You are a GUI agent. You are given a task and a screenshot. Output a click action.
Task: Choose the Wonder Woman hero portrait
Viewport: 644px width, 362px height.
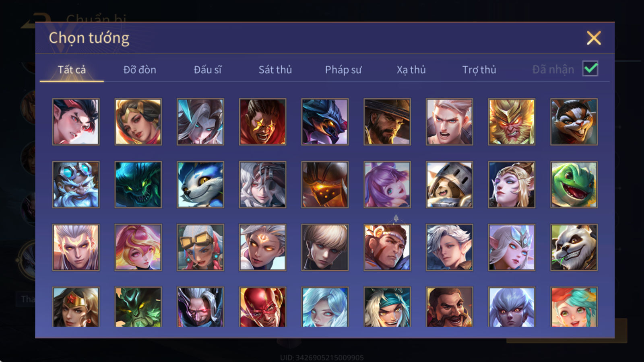pyautogui.click(x=76, y=306)
